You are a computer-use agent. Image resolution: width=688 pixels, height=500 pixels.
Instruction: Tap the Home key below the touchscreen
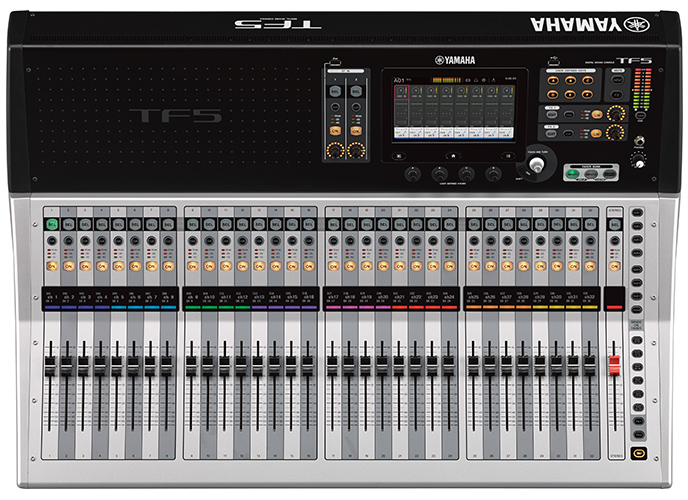click(453, 156)
